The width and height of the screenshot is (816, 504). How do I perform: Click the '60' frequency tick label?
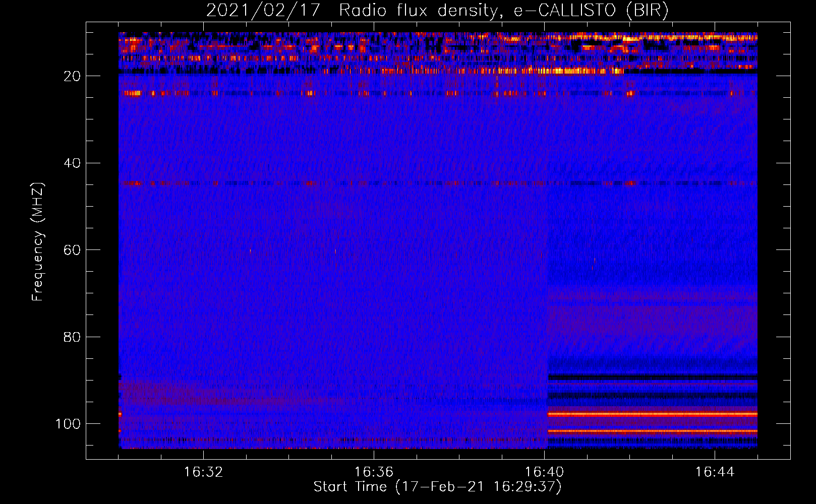coord(72,250)
